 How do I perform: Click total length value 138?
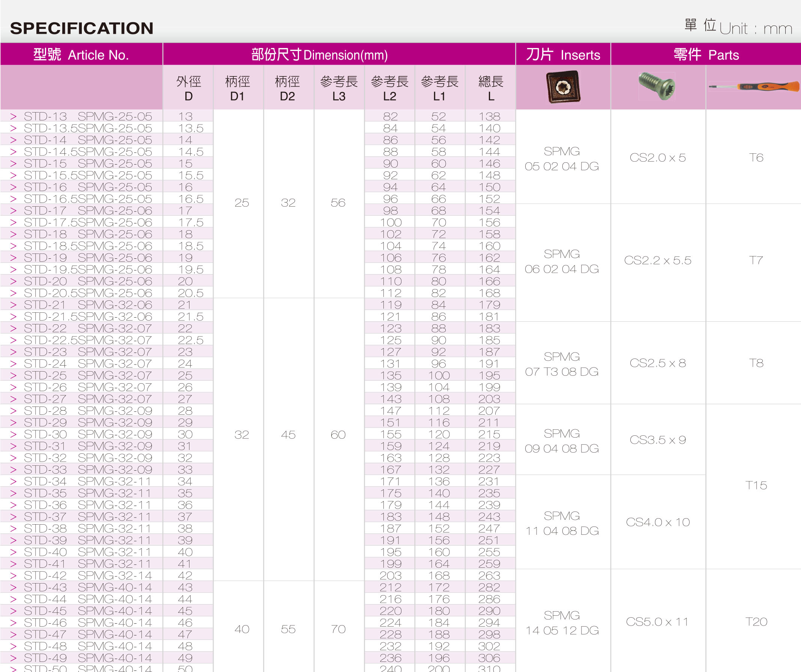490,116
